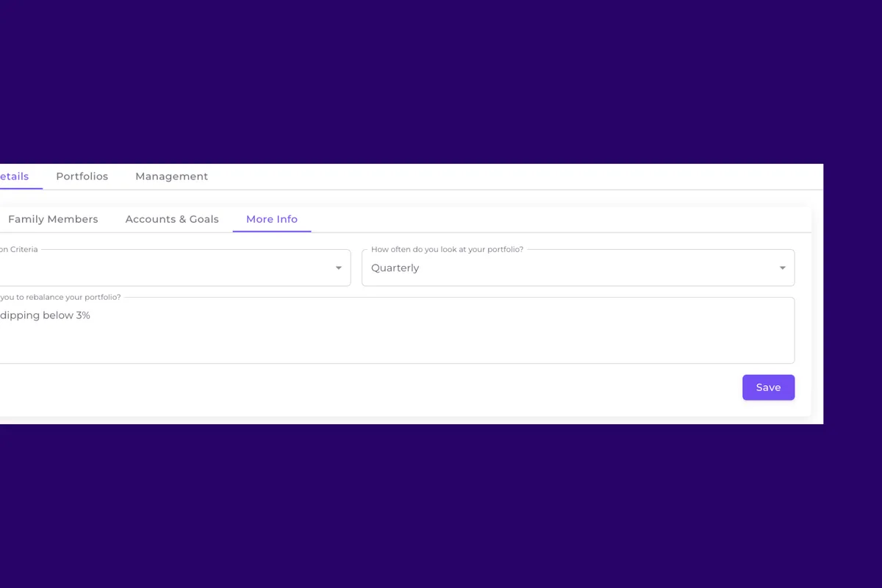Click the Criteria field caret icon
The width and height of the screenshot is (882, 588).
point(338,268)
